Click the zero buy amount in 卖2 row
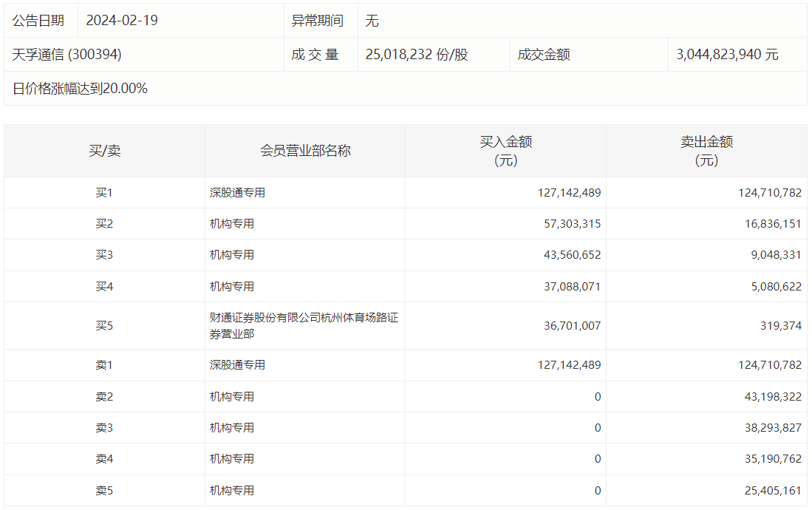Image resolution: width=812 pixels, height=510 pixels. [x=598, y=397]
